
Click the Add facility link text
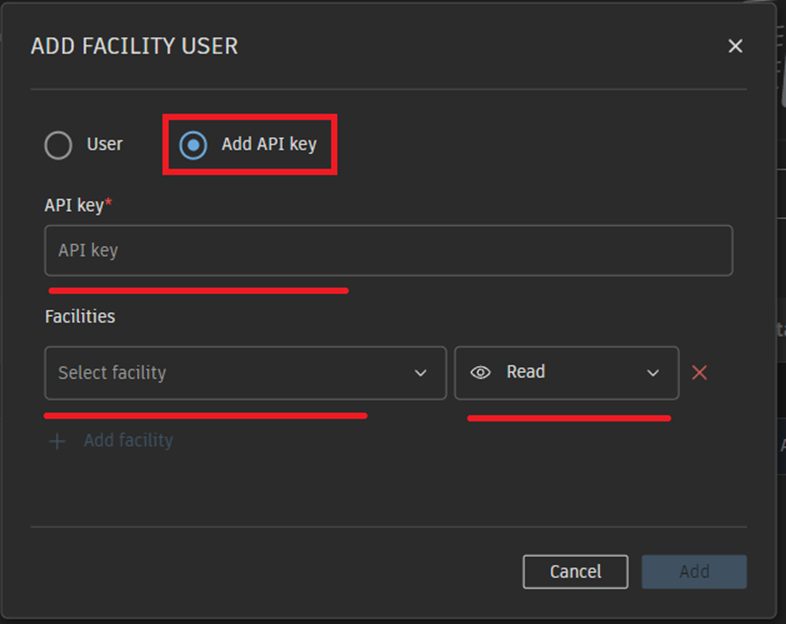click(x=128, y=441)
